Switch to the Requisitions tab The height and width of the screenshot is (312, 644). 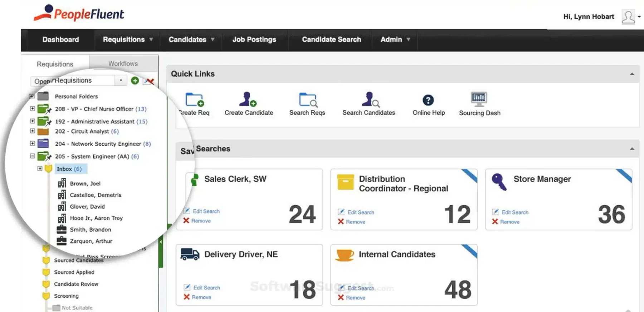point(55,64)
